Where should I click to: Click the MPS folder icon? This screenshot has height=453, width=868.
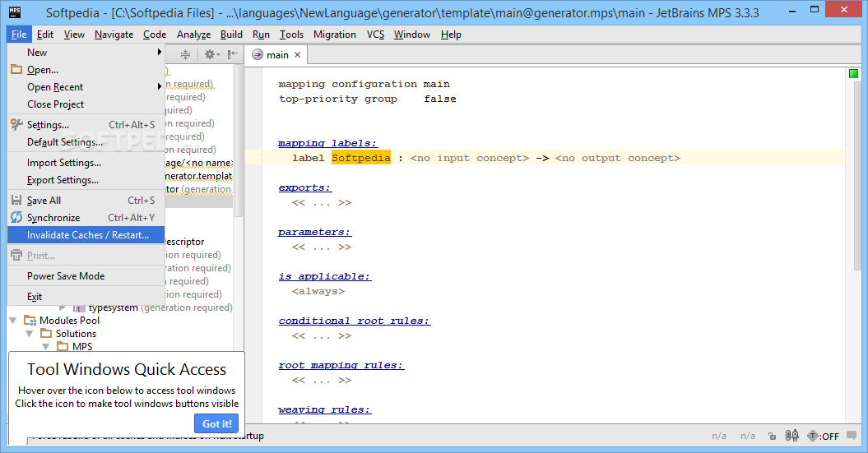tap(63, 347)
